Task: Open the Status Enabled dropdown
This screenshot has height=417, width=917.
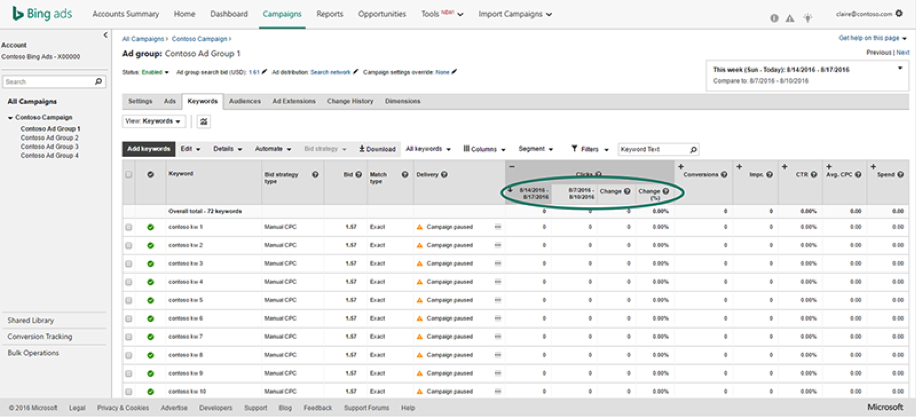Action: (154, 72)
